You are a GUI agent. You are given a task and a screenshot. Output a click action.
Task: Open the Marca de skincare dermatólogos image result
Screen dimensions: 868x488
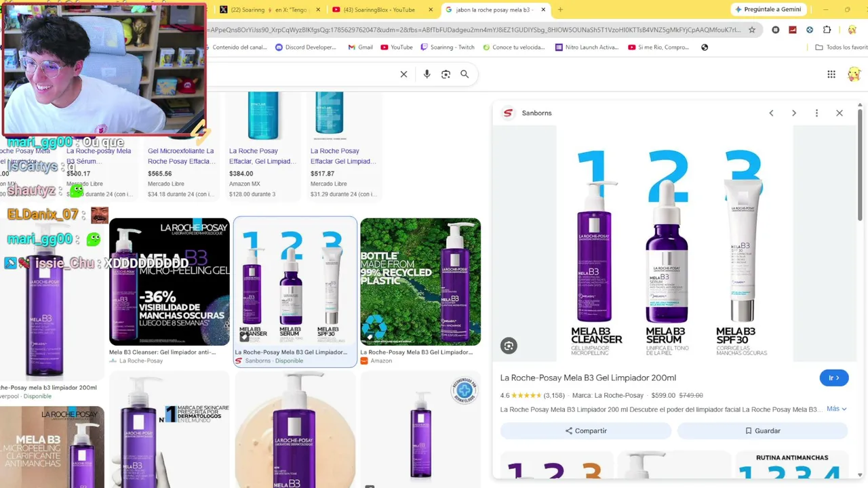click(170, 430)
